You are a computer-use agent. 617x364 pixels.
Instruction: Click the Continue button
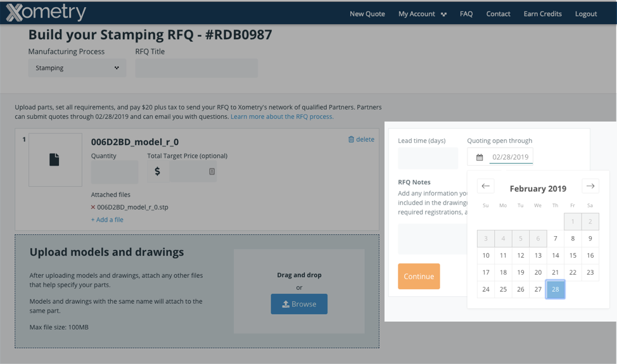[x=419, y=277]
